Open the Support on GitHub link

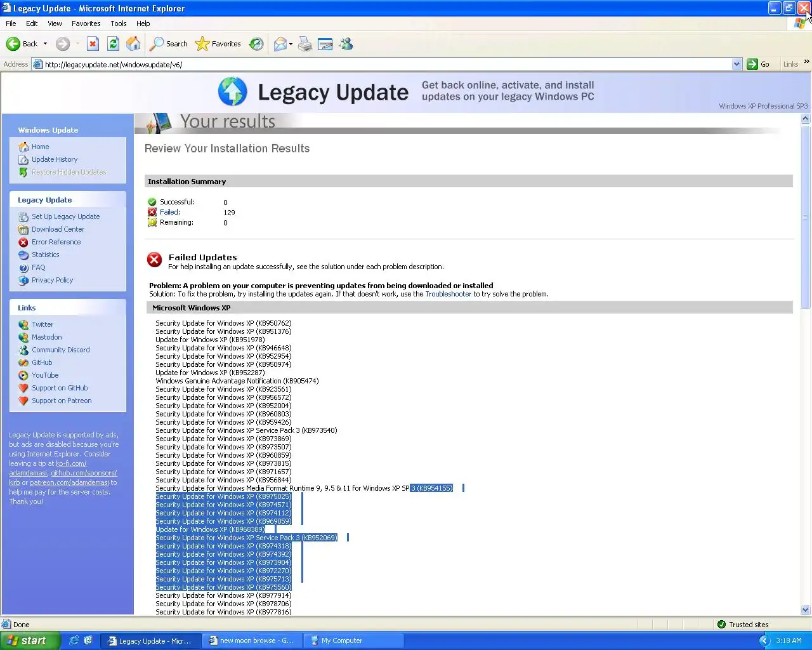(x=60, y=388)
